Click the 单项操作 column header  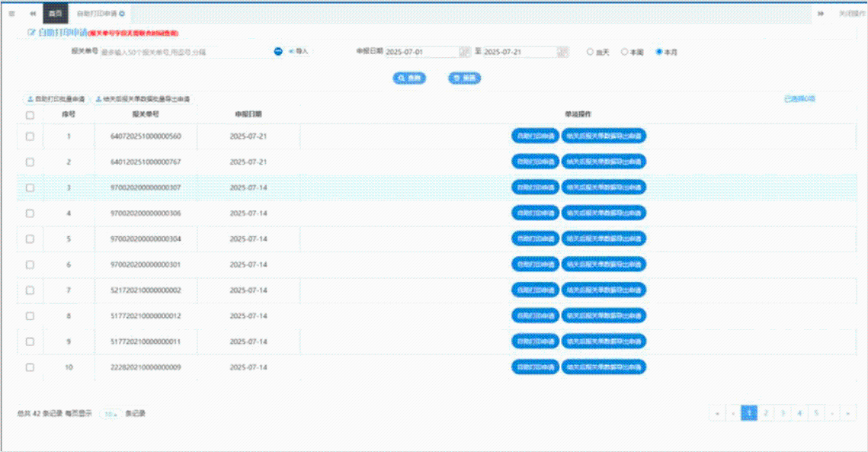(x=578, y=114)
